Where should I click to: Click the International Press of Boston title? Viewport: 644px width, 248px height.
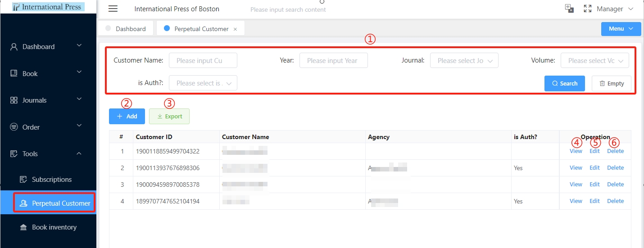click(177, 9)
